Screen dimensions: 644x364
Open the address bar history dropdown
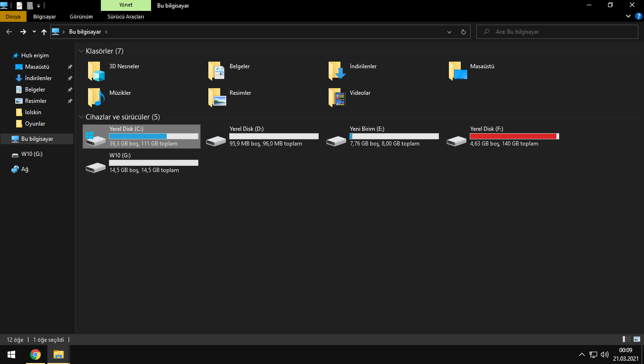449,32
